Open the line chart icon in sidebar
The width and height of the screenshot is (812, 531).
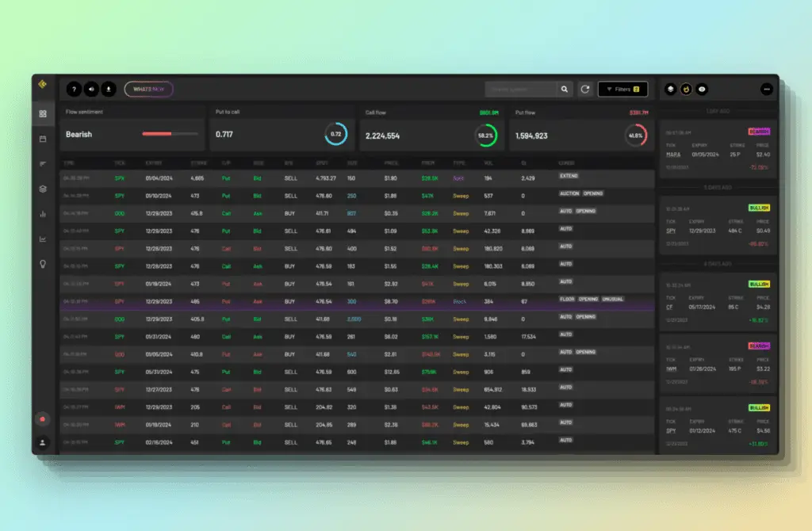(x=43, y=239)
